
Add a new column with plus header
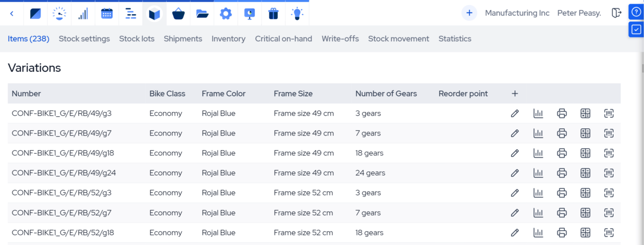515,94
